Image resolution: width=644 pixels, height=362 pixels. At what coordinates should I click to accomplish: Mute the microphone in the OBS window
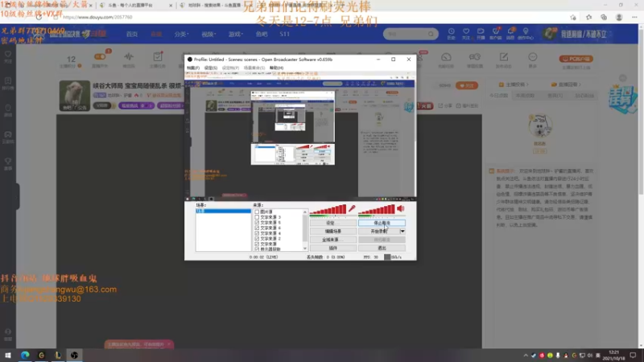click(x=352, y=208)
